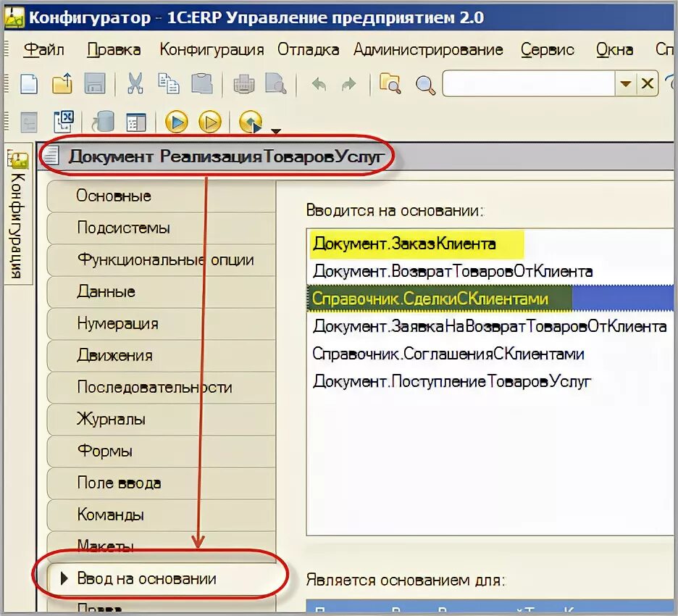
Task: Open the search field dropdown arrow
Action: coord(626,83)
